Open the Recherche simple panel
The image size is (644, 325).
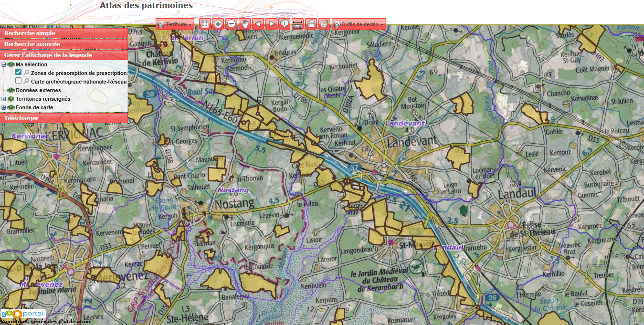[64, 33]
